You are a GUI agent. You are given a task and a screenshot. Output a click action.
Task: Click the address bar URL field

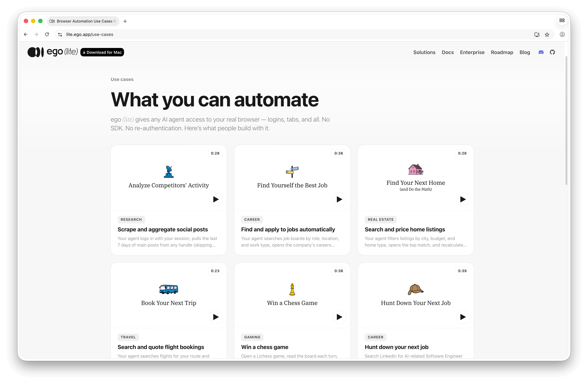pos(297,35)
